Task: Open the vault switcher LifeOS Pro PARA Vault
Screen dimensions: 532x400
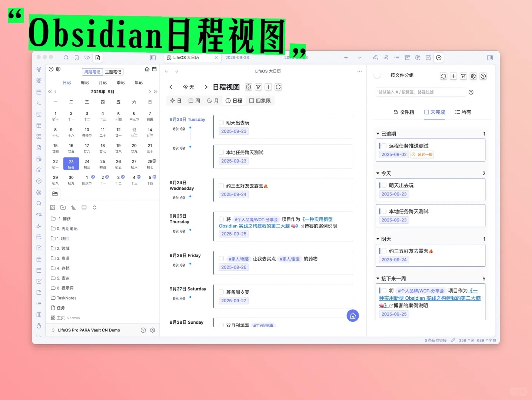Action: [89, 330]
